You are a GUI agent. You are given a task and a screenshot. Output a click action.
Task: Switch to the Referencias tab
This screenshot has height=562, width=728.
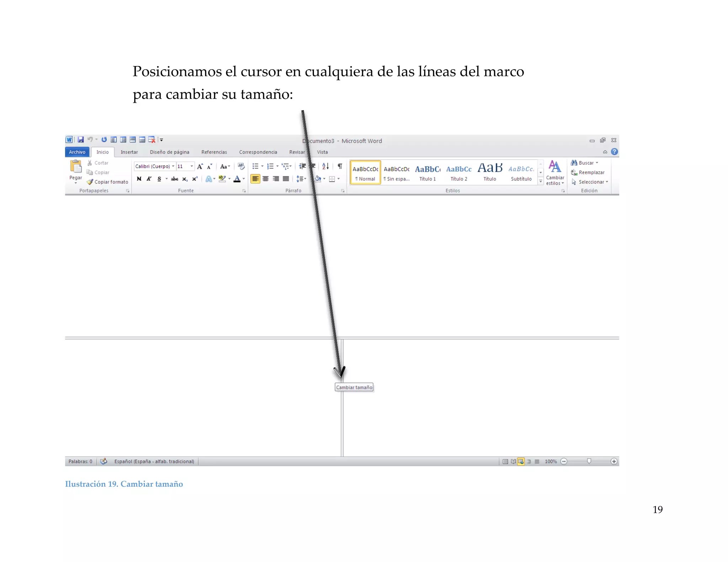[x=214, y=152]
